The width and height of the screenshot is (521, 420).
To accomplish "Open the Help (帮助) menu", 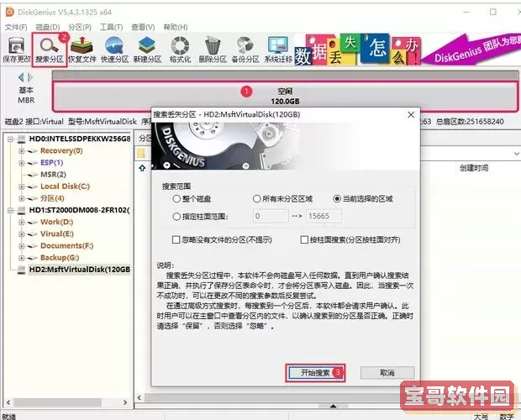I will 176,27.
